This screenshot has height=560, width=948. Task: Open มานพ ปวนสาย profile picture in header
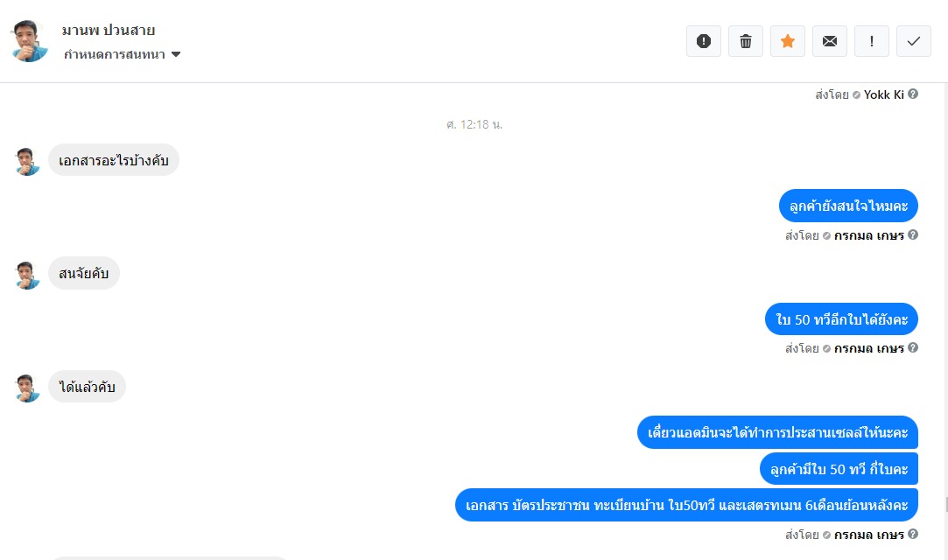coord(29,41)
